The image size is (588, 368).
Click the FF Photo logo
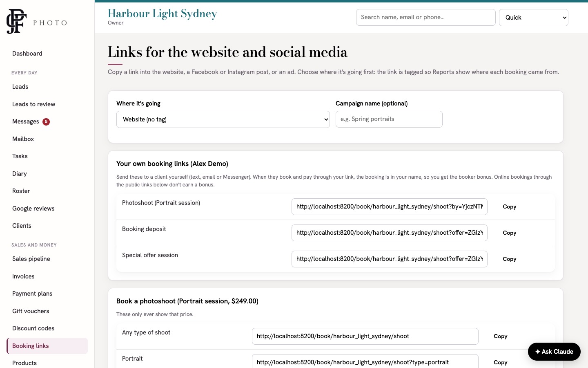(37, 21)
